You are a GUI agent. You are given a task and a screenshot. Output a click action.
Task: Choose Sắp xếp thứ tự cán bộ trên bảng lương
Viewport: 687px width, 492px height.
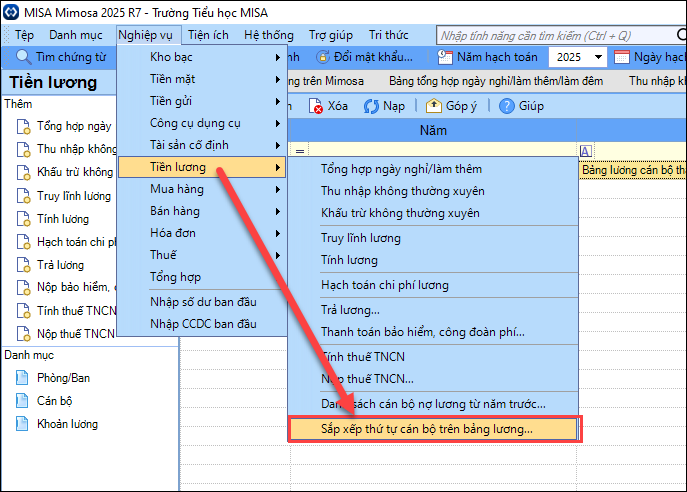433,429
